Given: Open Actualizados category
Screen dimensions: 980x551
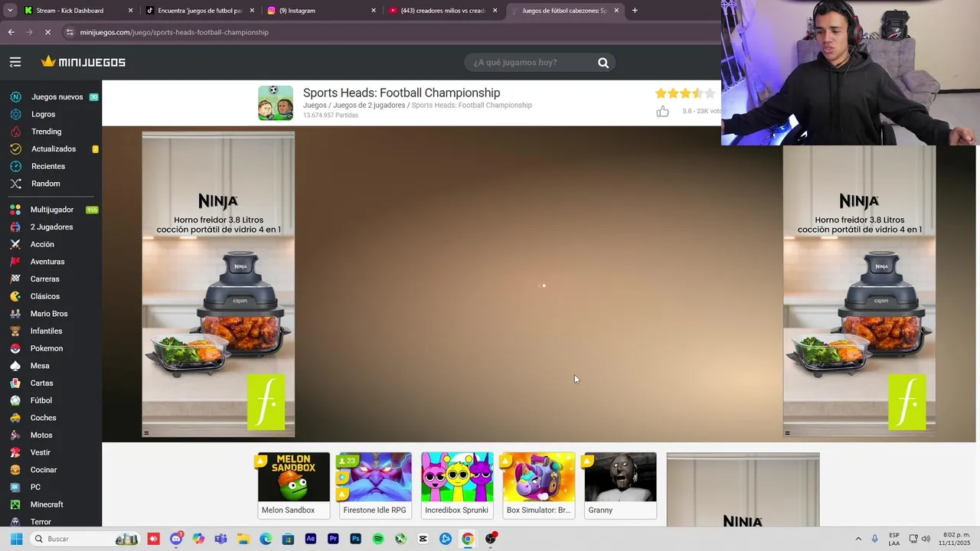Looking at the screenshot, I should click(x=53, y=149).
